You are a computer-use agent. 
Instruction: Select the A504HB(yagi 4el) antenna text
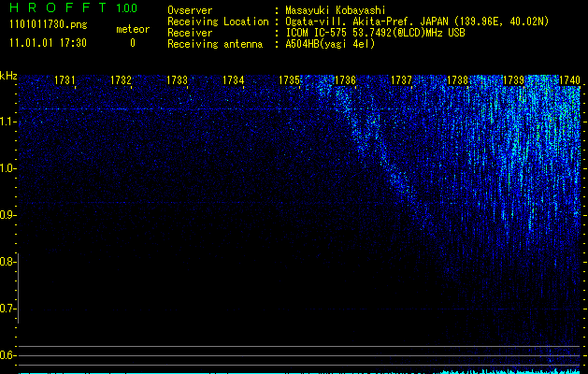pyautogui.click(x=330, y=44)
